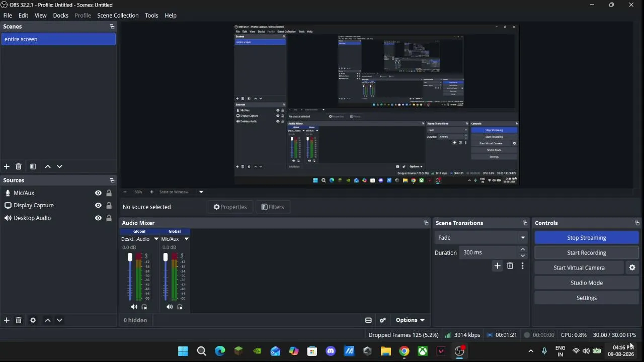Hide the Display Capture source
Screen dimensions: 644x362
98,206
